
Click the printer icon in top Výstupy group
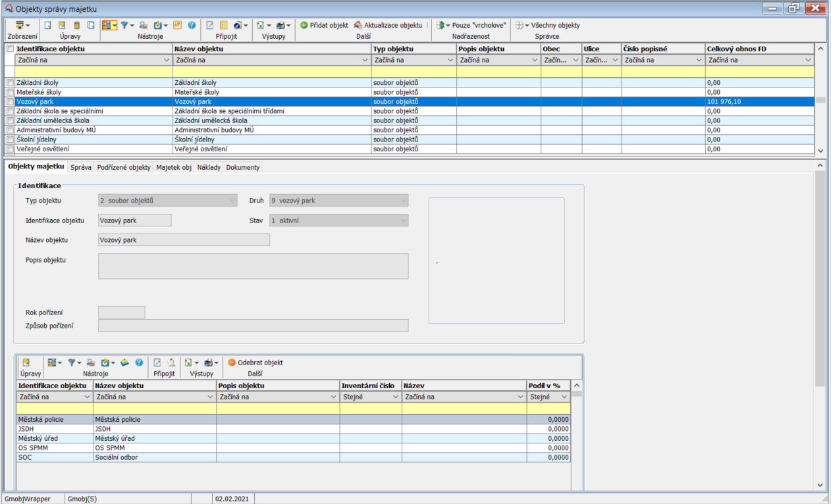pos(280,26)
